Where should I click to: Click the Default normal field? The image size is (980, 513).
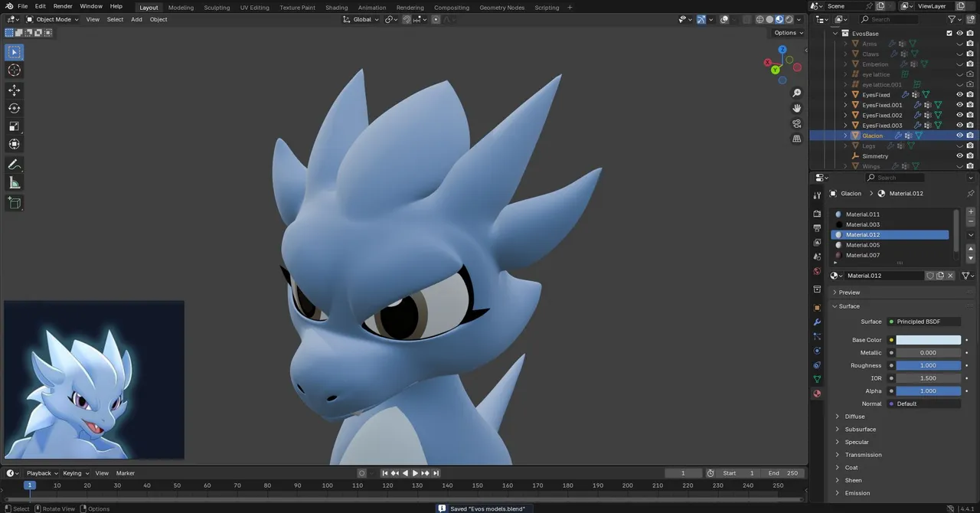tap(924, 404)
